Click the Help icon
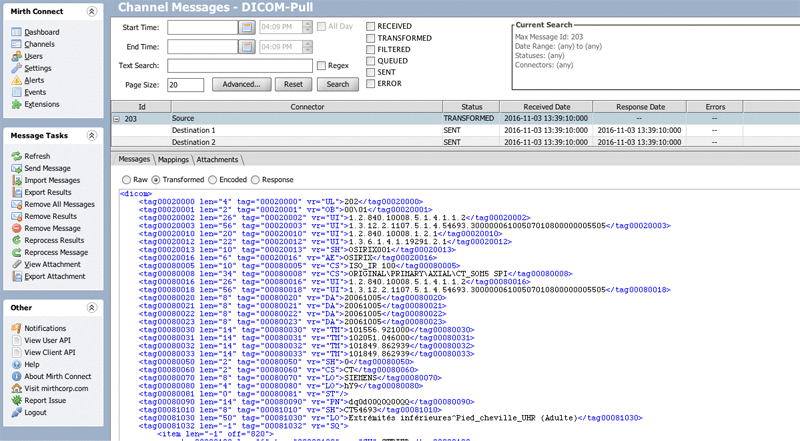 [x=16, y=364]
